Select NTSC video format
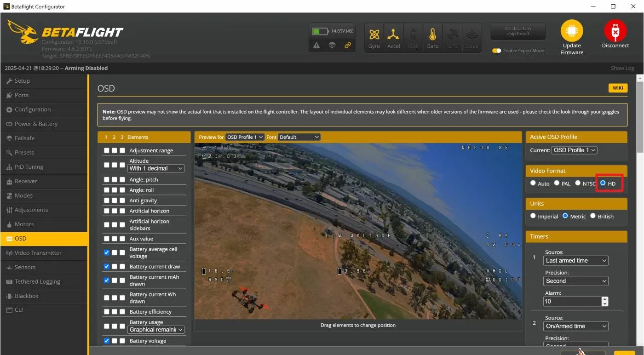The image size is (644, 355). [578, 183]
